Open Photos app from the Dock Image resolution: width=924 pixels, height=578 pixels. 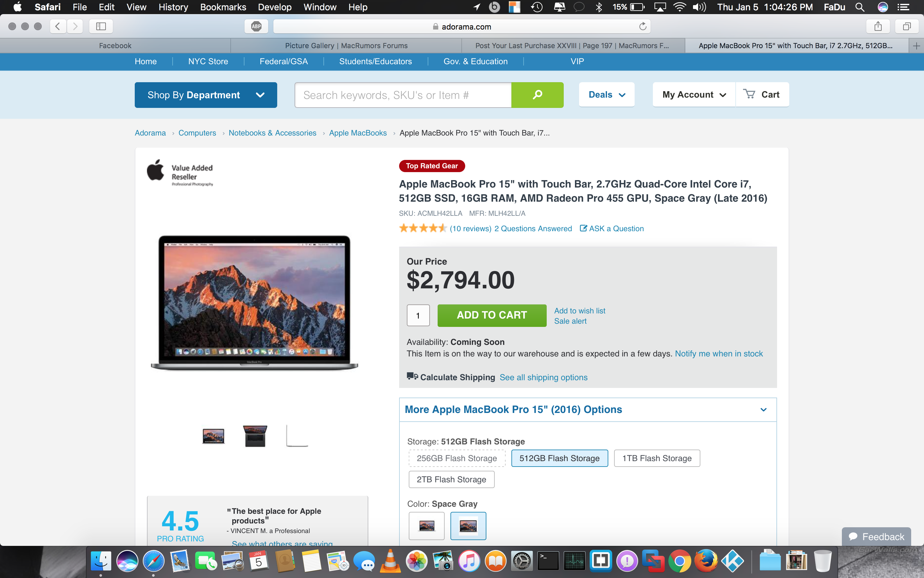click(x=416, y=561)
